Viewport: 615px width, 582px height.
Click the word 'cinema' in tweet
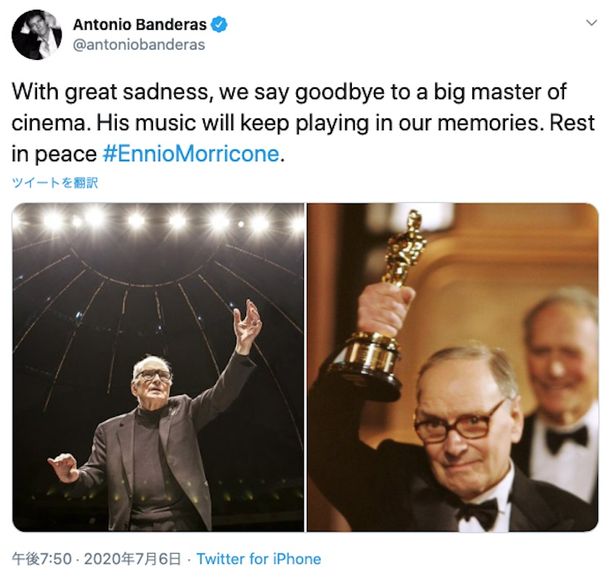point(49,123)
